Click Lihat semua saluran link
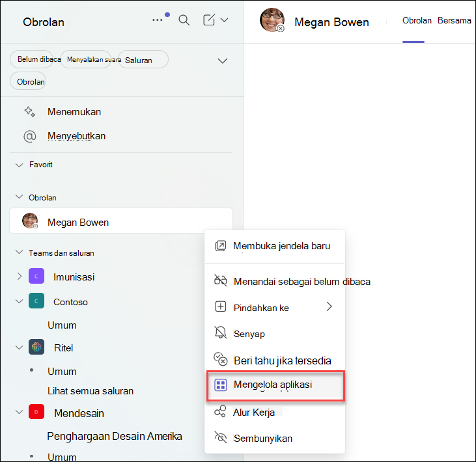This screenshot has height=462, width=476. pyautogui.click(x=91, y=391)
